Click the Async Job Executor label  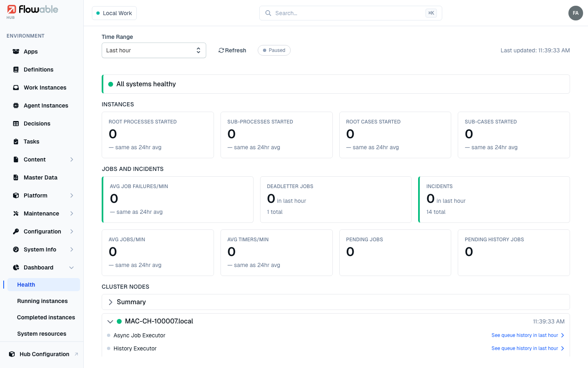click(139, 335)
